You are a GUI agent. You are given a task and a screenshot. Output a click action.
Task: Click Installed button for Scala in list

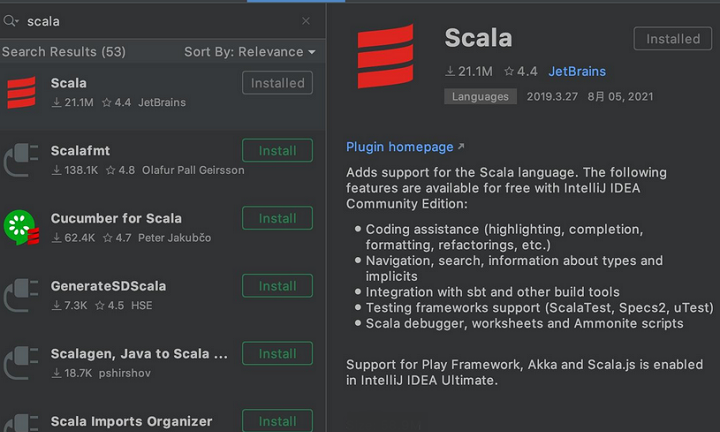tap(277, 83)
